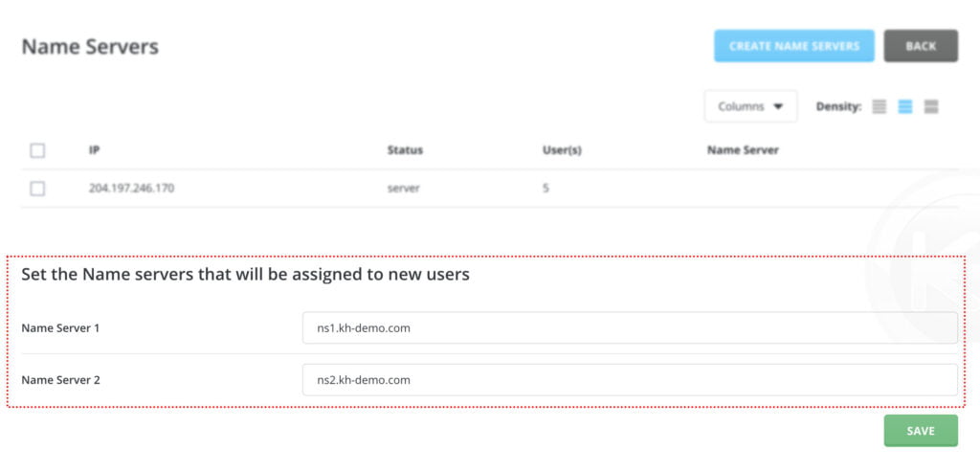Focus the Name Server 2 input field
This screenshot has width=980, height=472.
630,379
